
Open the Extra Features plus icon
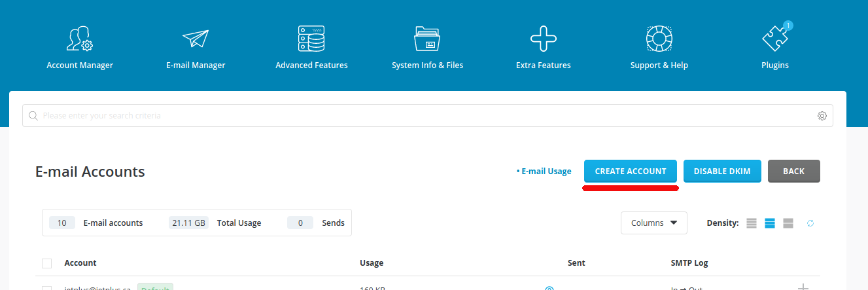point(543,39)
